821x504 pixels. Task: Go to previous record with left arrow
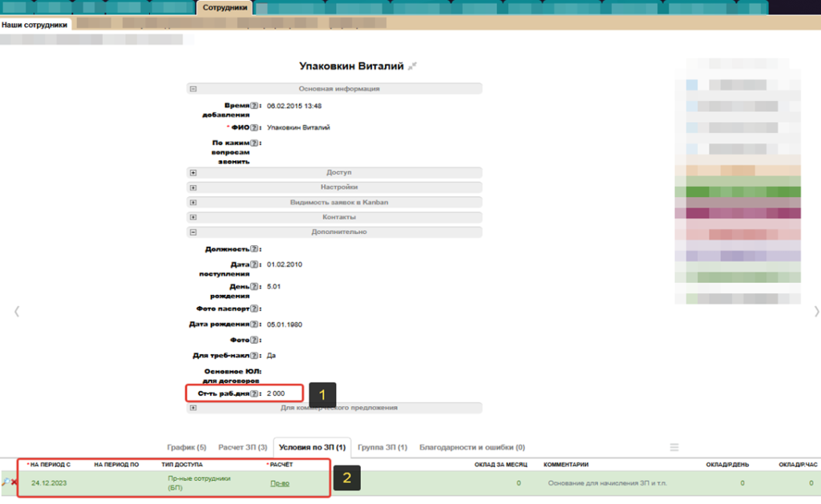(x=17, y=312)
